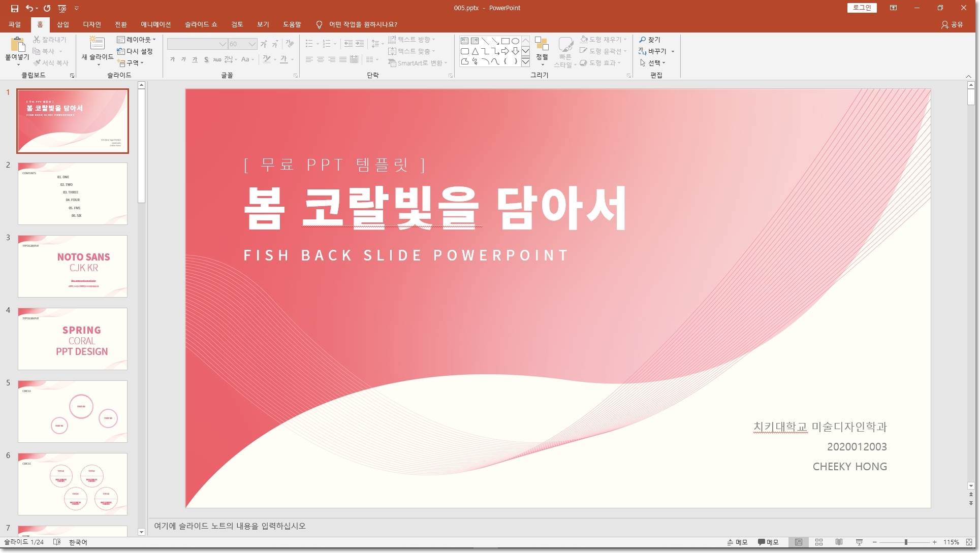This screenshot has width=980, height=553.
Task: Select the freeform scribble shape in the gallery
Action: pyautogui.click(x=475, y=61)
